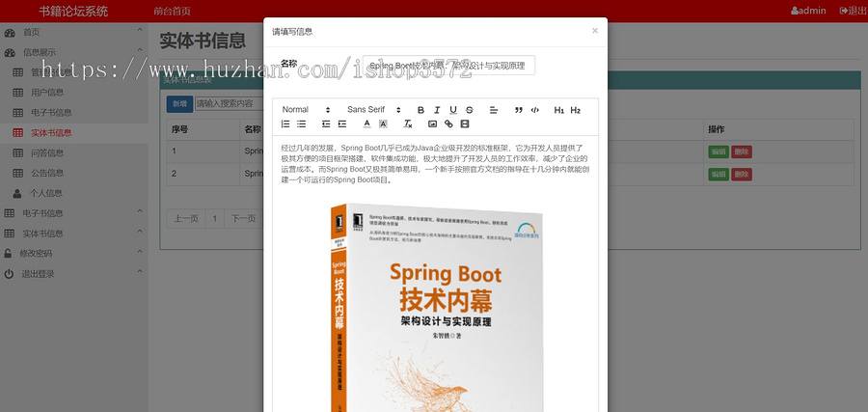
Task: Apply Heading 1 style
Action: pos(559,110)
